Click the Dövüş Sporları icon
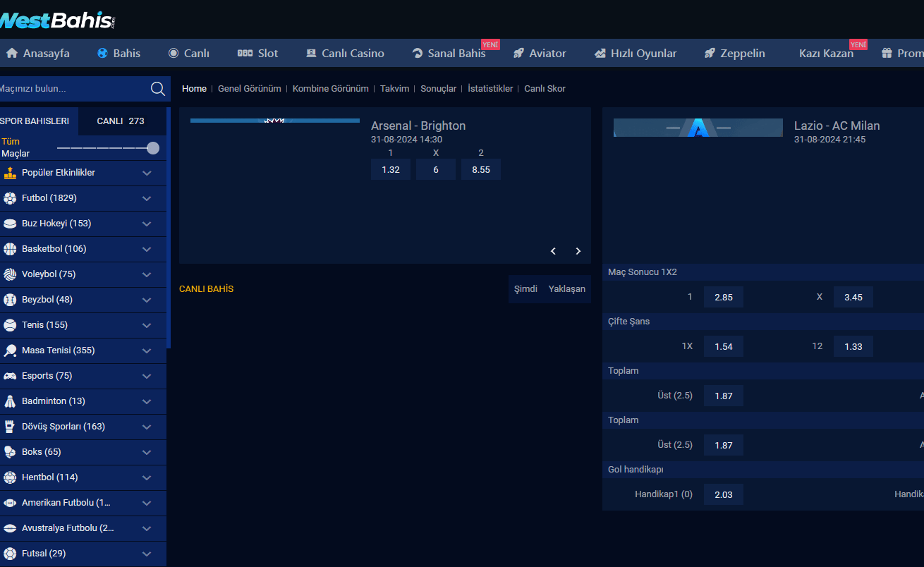This screenshot has height=567, width=924. coord(10,427)
